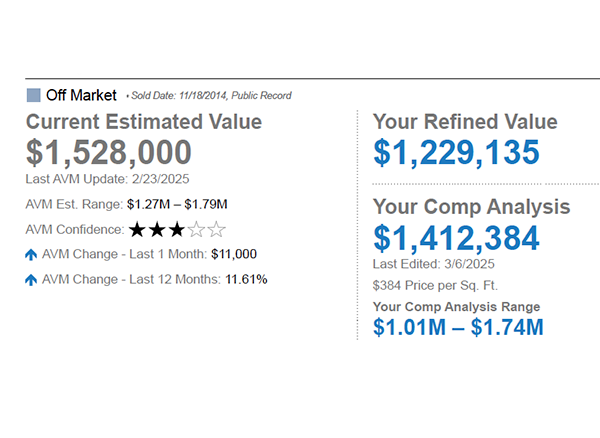600x438 pixels.
Task: Click the 11.61% twelve-month AVM change
Action: click(246, 280)
